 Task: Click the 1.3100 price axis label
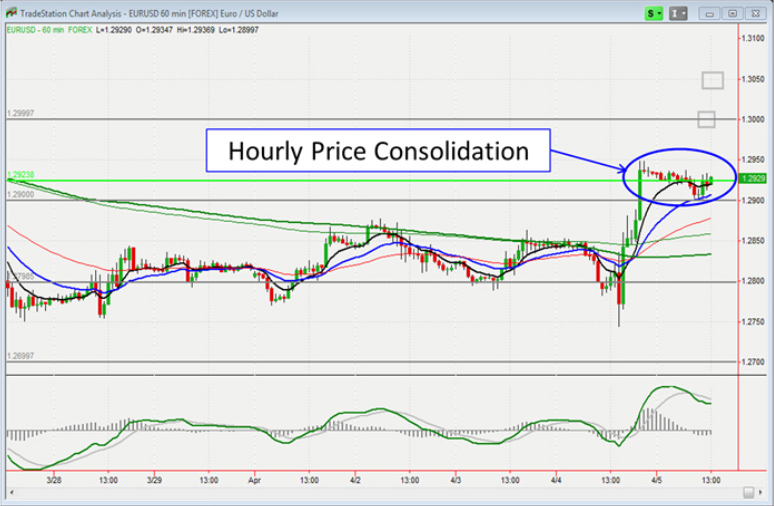click(x=754, y=39)
